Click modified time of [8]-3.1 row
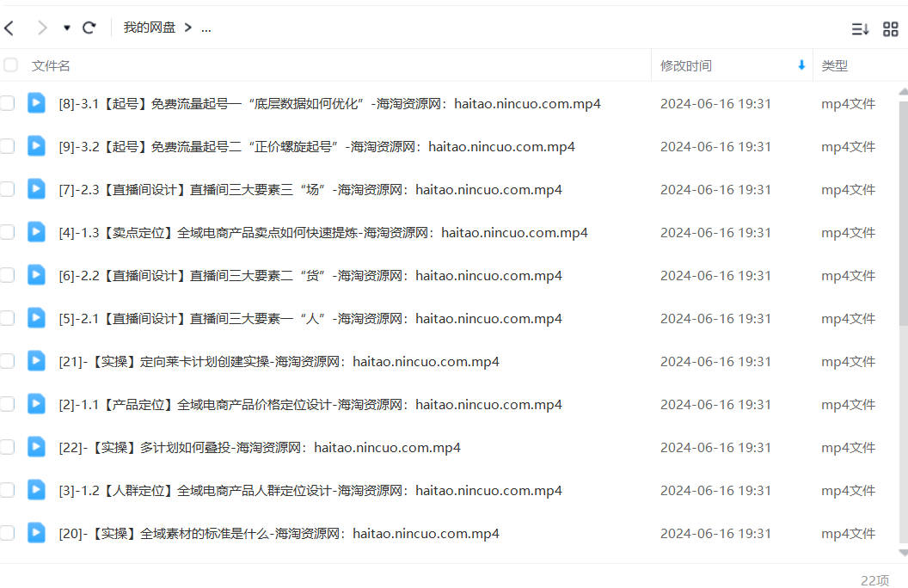 pyautogui.click(x=715, y=104)
